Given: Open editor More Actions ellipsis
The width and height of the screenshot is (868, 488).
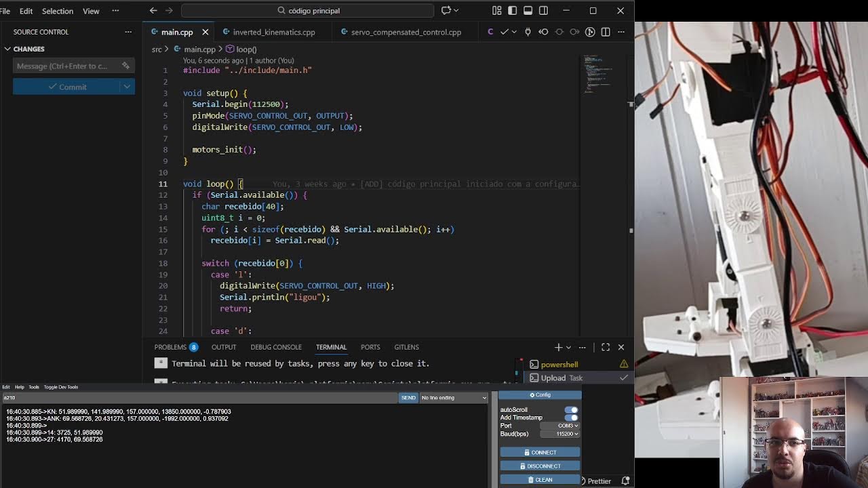Looking at the screenshot, I should [x=620, y=32].
